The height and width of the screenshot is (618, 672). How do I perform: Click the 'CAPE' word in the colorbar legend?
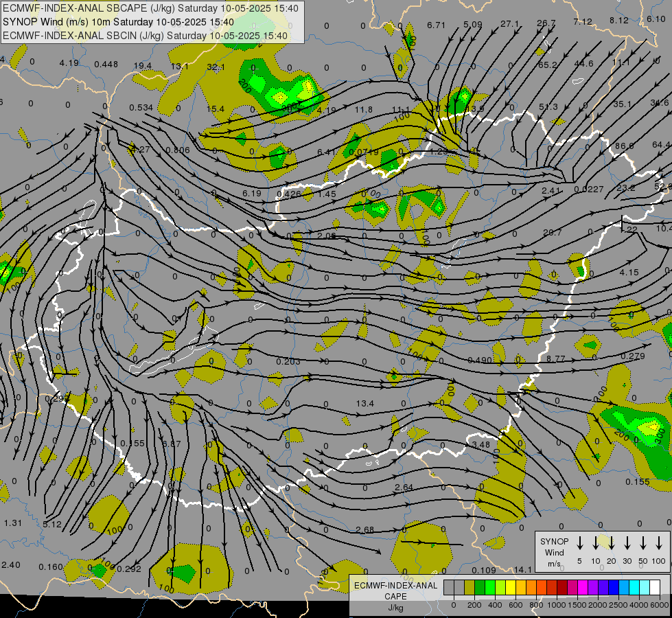coord(395,597)
